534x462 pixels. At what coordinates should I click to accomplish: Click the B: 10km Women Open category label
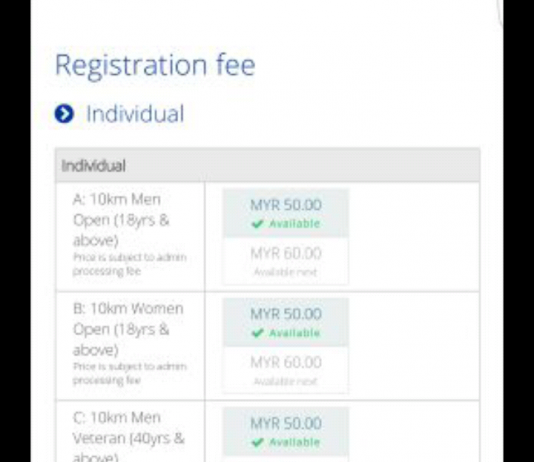pyautogui.click(x=128, y=329)
